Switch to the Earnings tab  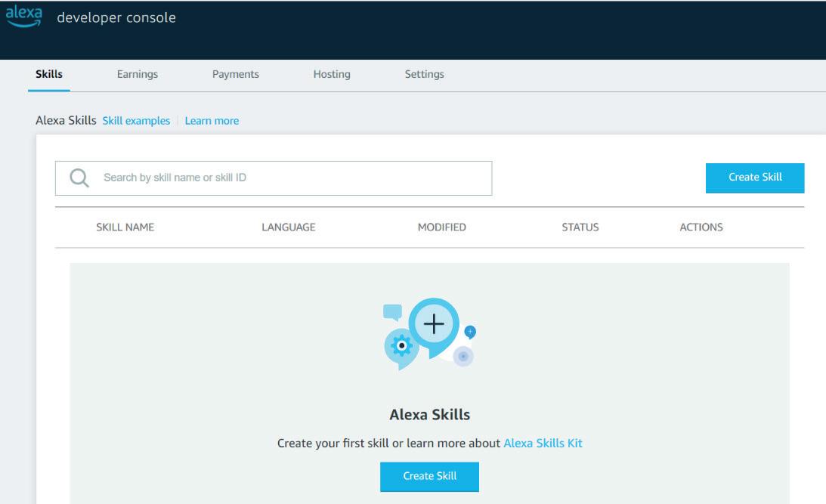point(138,74)
